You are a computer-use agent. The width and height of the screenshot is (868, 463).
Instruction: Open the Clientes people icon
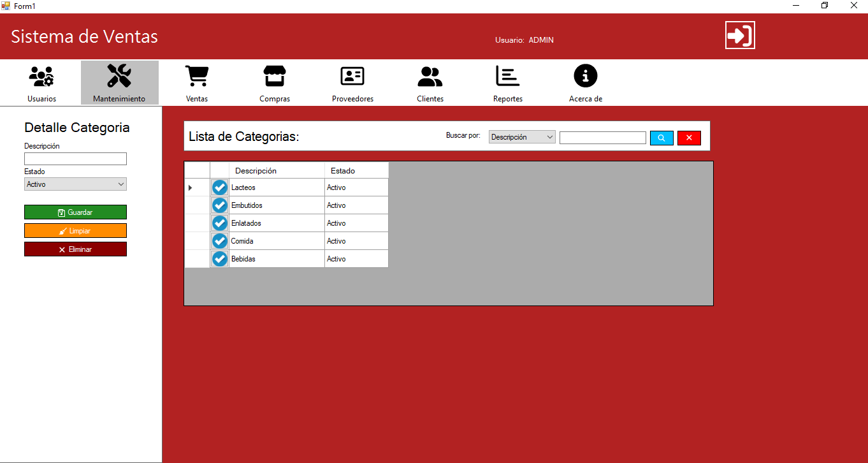point(430,77)
